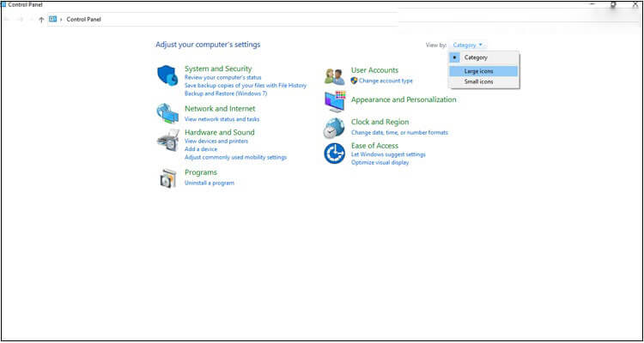Viewport: 644px width, 343px height.
Task: Click the Control Panel breadcrumb in address bar
Action: click(x=83, y=19)
